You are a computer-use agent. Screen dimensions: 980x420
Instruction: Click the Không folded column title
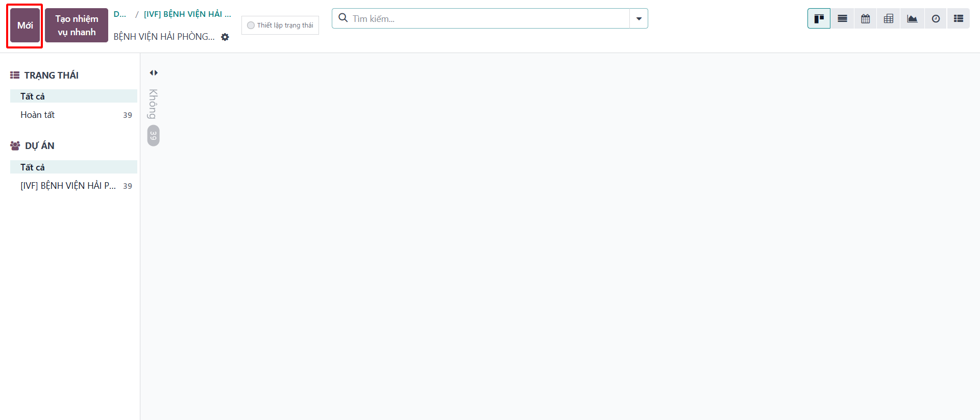[153, 104]
